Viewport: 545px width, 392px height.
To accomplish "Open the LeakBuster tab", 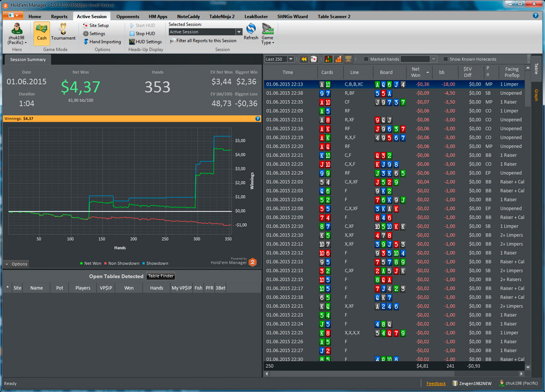I will point(256,16).
